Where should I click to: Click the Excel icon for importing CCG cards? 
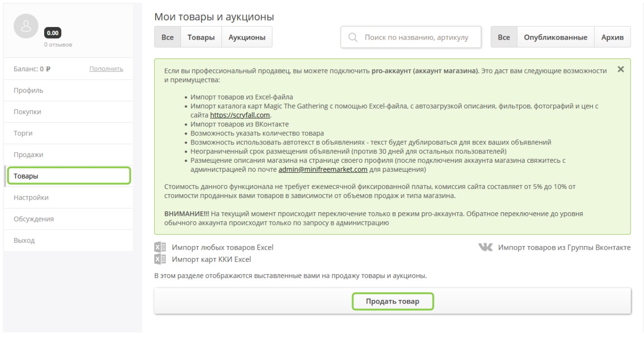click(x=160, y=259)
